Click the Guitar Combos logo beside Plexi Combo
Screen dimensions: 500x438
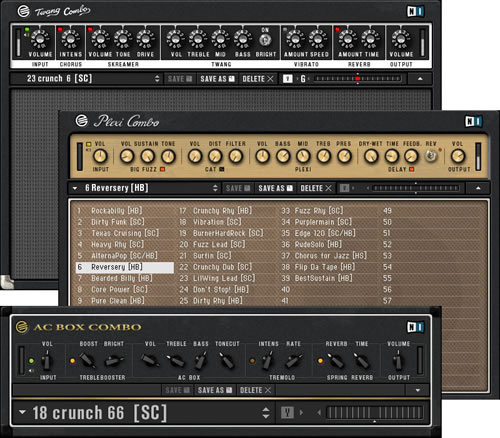click(x=81, y=121)
